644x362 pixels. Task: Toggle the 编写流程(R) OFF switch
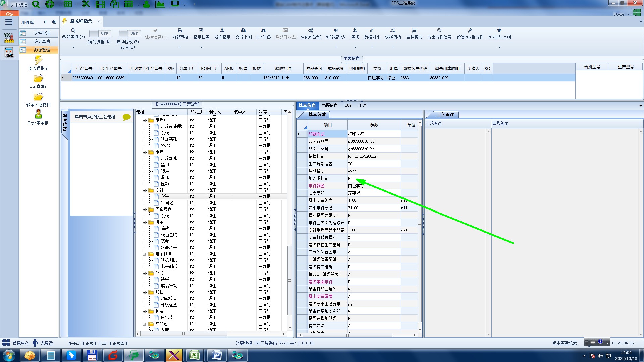coord(100,33)
